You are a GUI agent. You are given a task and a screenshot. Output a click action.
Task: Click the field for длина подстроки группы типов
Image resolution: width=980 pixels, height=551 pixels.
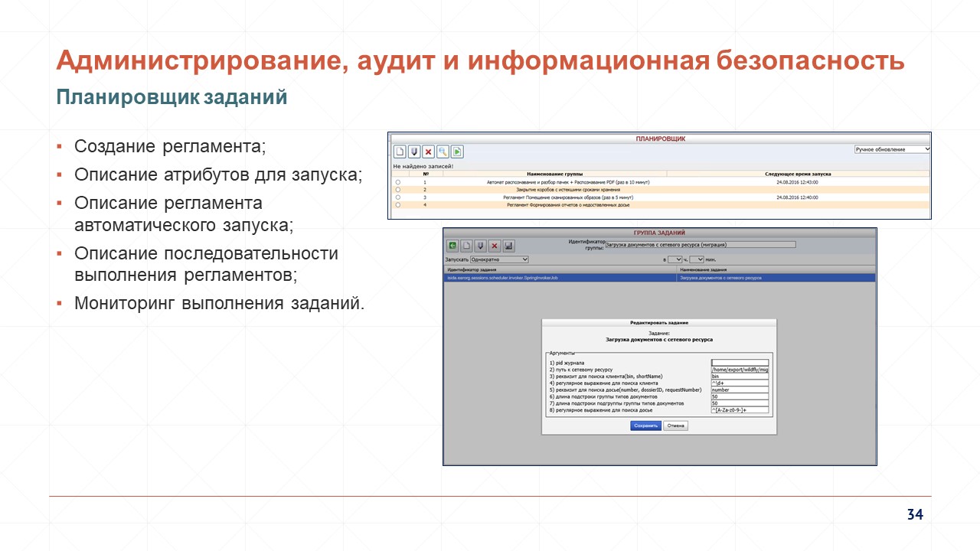pos(740,396)
